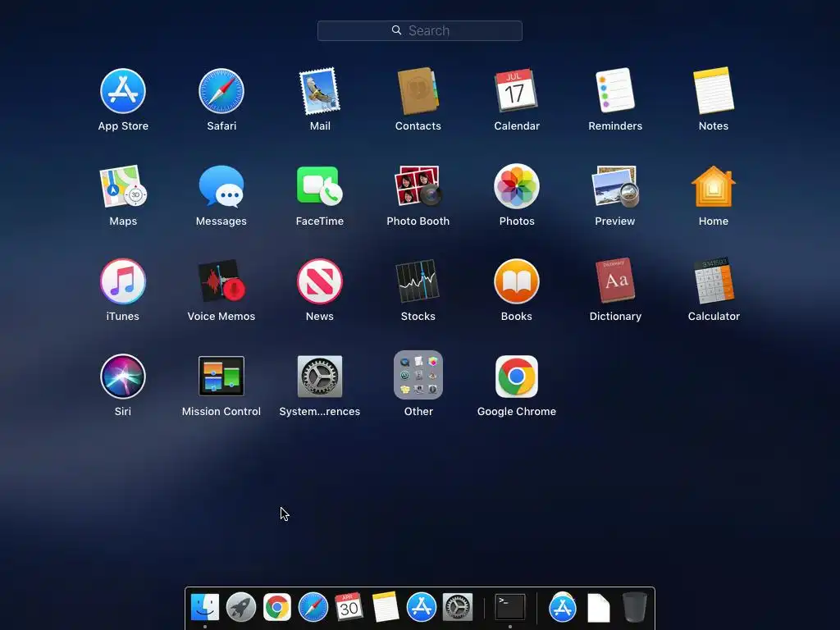Open Safari from the Dock
The height and width of the screenshot is (630, 840).
(x=313, y=607)
